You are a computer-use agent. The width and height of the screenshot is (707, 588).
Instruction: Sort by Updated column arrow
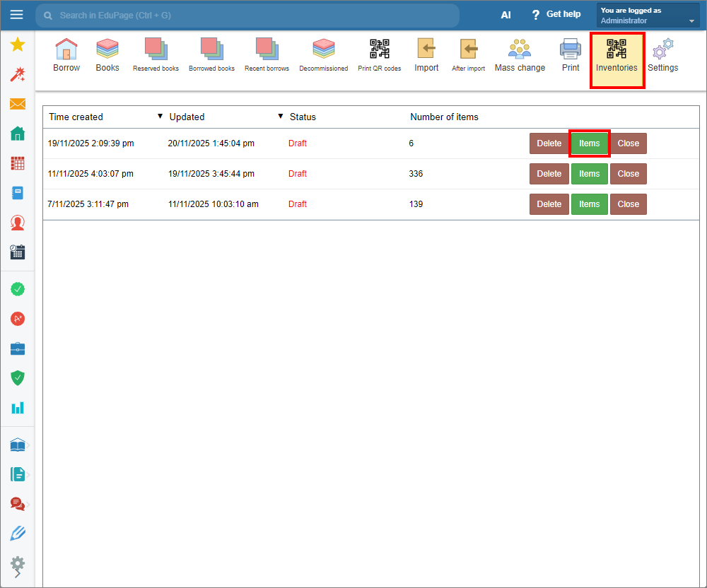point(281,117)
